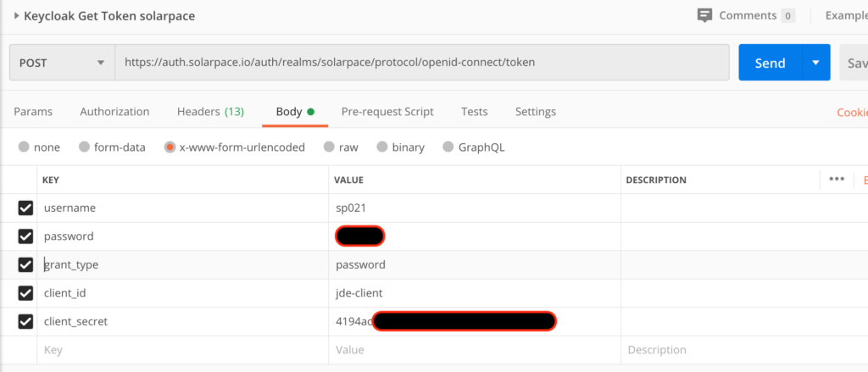Click the client_secret value starting 4194
The image size is (868, 372).
coord(475,321)
